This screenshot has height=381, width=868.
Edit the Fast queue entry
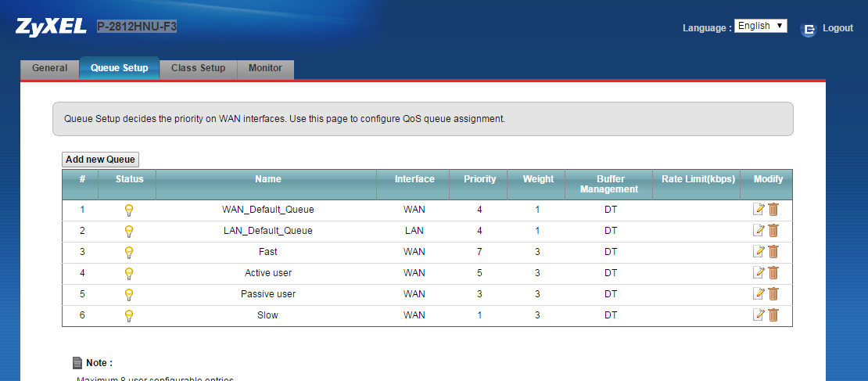[759, 251]
